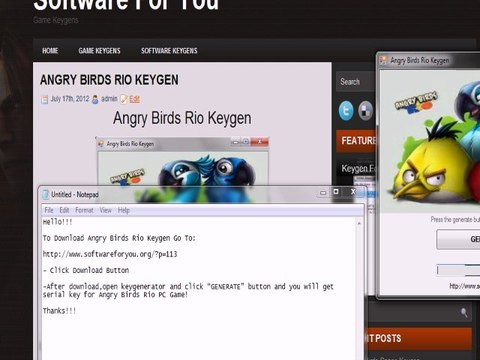480x360 pixels.
Task: Maximize the Notepad window
Action: point(336,192)
